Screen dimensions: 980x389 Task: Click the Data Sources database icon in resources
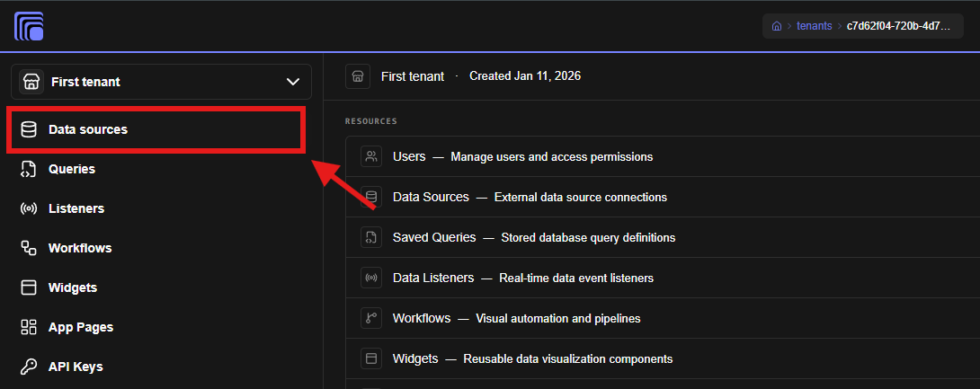click(x=371, y=198)
